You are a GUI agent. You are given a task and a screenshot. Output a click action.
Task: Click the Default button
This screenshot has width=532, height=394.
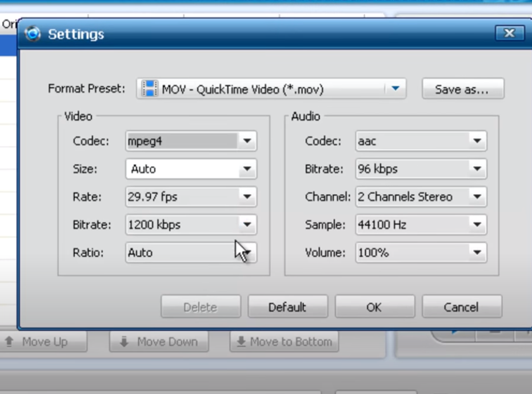point(288,307)
